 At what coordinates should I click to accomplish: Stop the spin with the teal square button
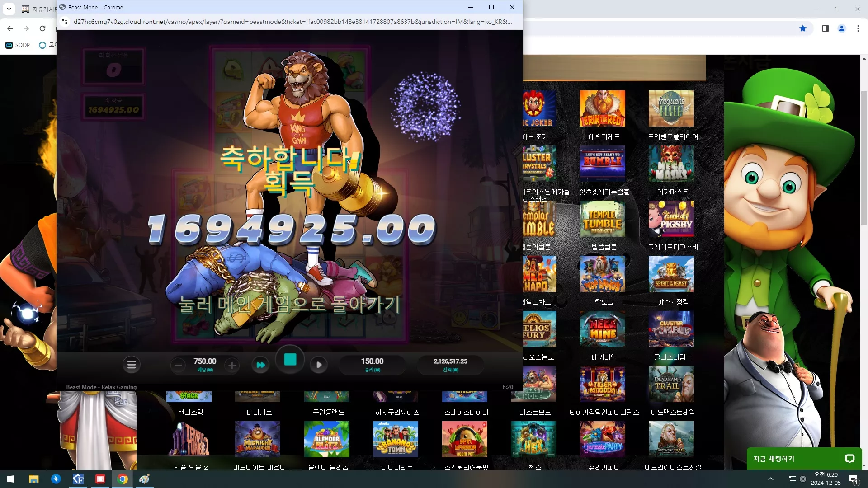click(290, 360)
